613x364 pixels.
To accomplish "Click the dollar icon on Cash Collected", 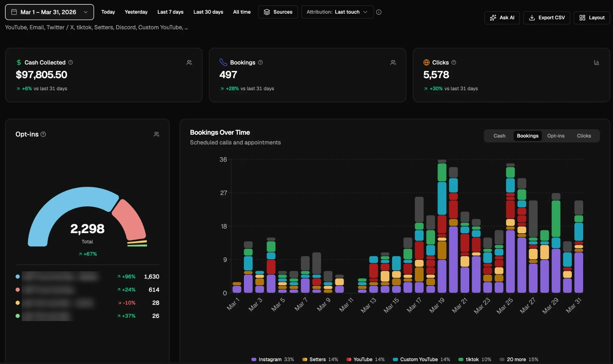I will tap(19, 63).
